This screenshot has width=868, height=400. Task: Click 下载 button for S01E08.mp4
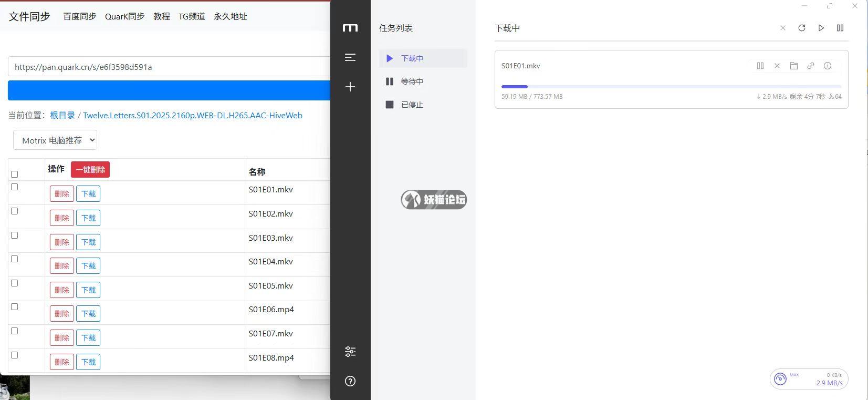(x=88, y=362)
